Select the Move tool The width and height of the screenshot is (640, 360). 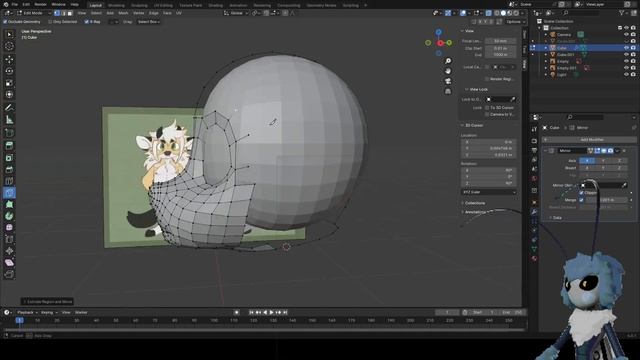click(x=9, y=60)
